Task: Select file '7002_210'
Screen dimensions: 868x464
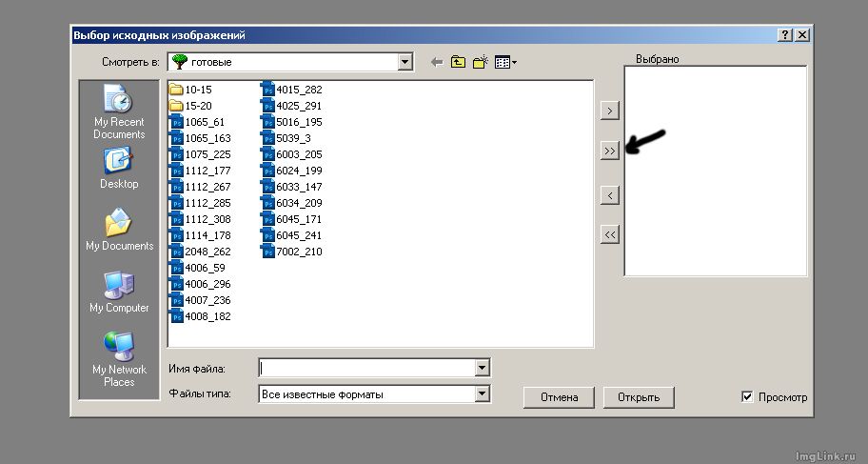Action: (x=292, y=252)
